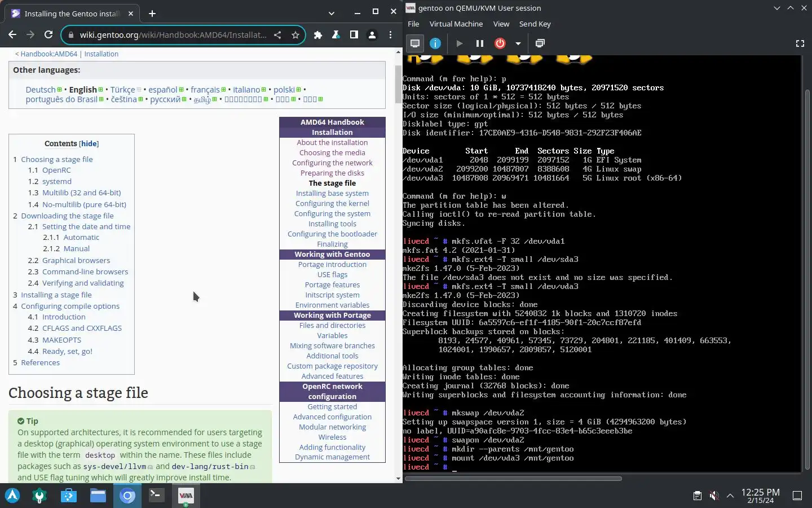Viewport: 812px width, 508px height.
Task: Open Chrome labs flask icon
Action: point(336,35)
